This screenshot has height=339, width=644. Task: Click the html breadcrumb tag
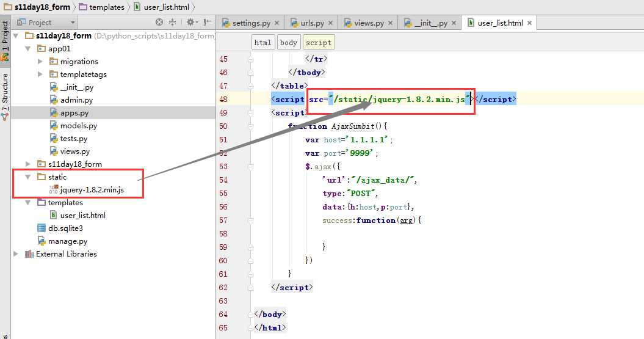262,42
